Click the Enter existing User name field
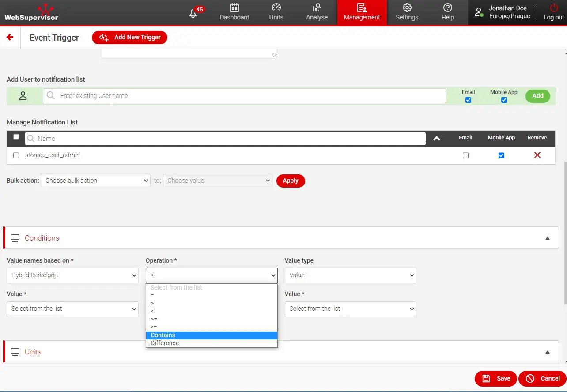This screenshot has width=567, height=392. pos(244,96)
